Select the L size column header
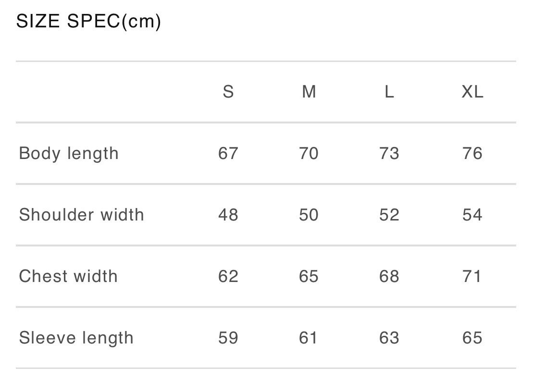Screen dimensions: 545x392 (389, 92)
